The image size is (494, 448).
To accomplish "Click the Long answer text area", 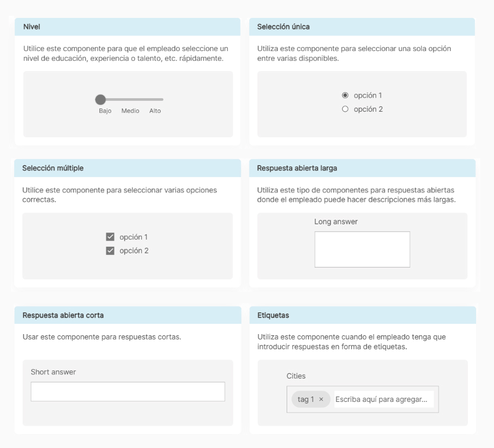I will click(362, 249).
